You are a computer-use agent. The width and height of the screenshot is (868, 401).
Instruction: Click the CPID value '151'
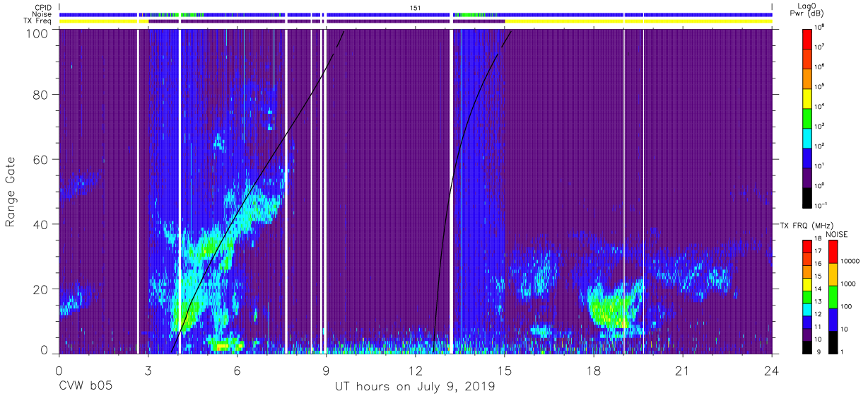[416, 7]
